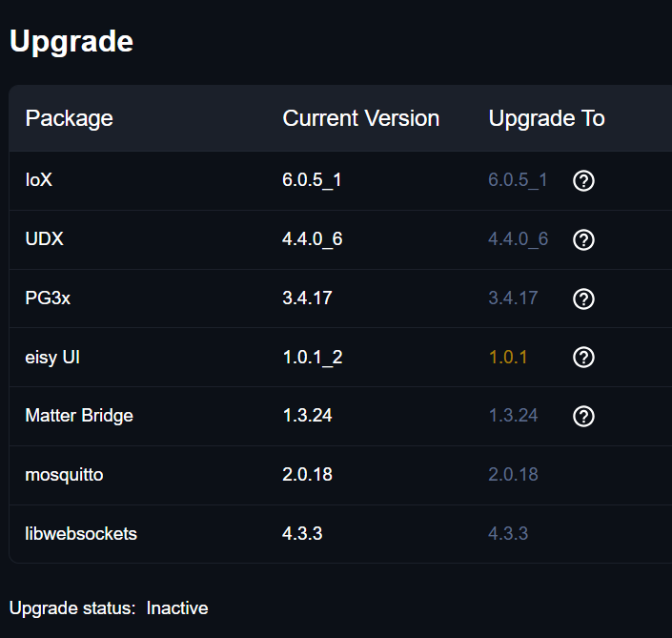The width and height of the screenshot is (672, 638).
Task: Click the Package column header
Action: (69, 118)
